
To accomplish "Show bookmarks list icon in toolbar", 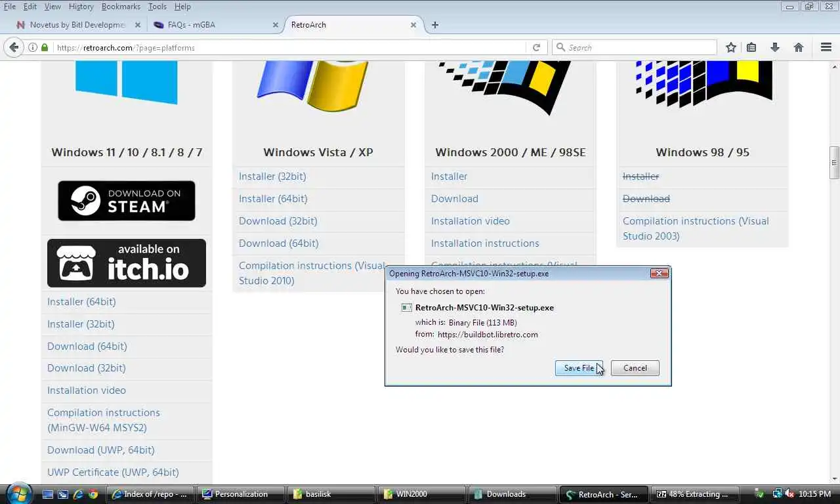I will coord(752,47).
